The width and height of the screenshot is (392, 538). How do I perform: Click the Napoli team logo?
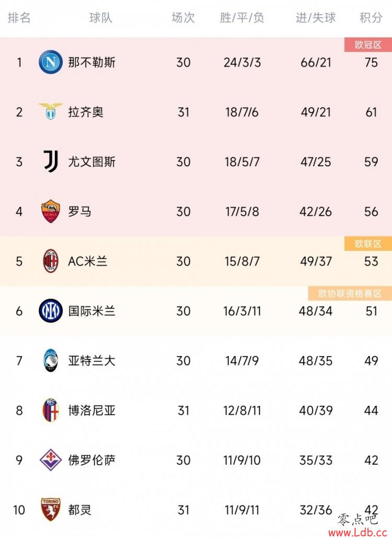click(x=50, y=62)
